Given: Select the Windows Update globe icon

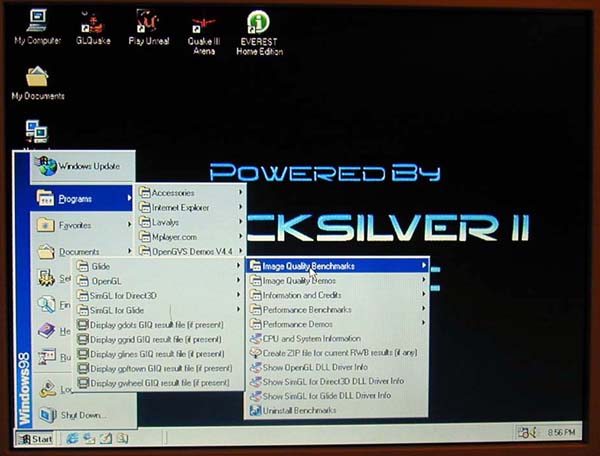Looking at the screenshot, I should [47, 166].
